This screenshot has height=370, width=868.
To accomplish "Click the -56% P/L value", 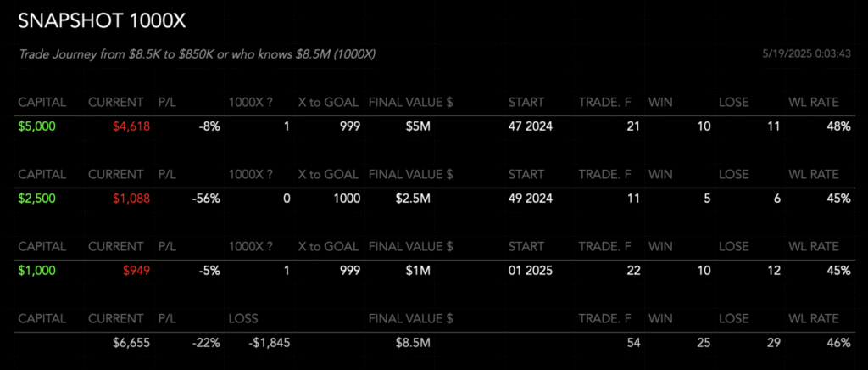I will (206, 199).
